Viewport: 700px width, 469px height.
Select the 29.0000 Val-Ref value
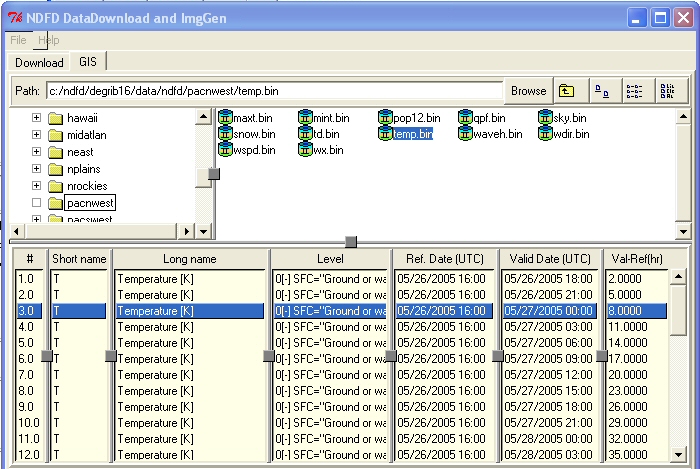637,423
